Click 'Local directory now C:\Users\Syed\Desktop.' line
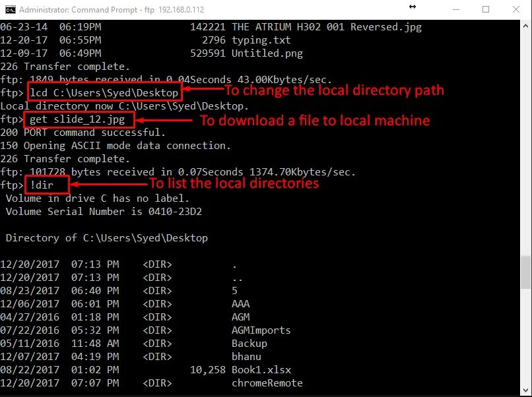The width and height of the screenshot is (532, 397). click(124, 106)
